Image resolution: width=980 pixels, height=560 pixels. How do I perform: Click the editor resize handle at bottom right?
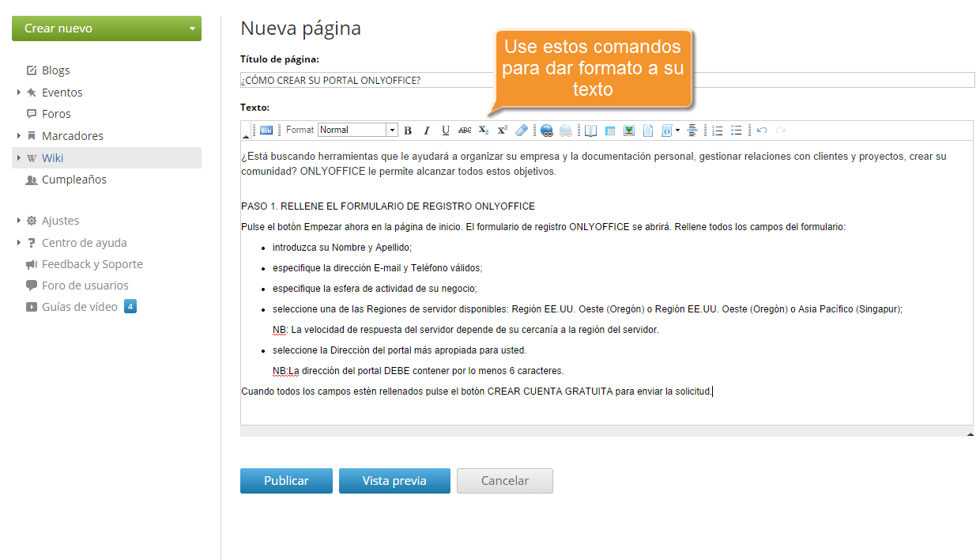(970, 433)
